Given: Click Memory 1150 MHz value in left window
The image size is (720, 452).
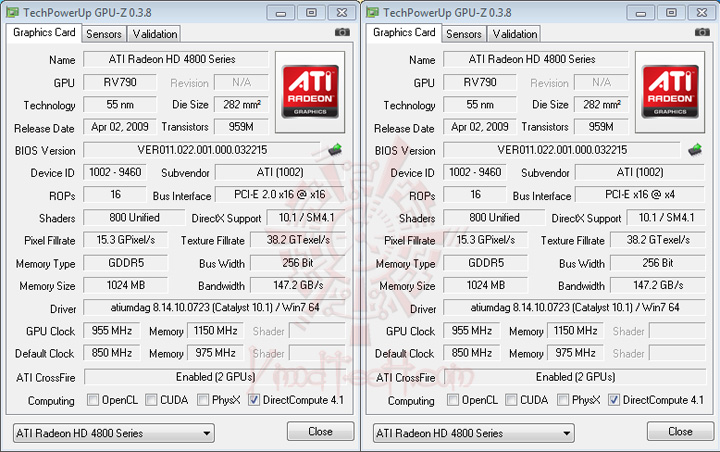Looking at the screenshot, I should click(x=216, y=331).
